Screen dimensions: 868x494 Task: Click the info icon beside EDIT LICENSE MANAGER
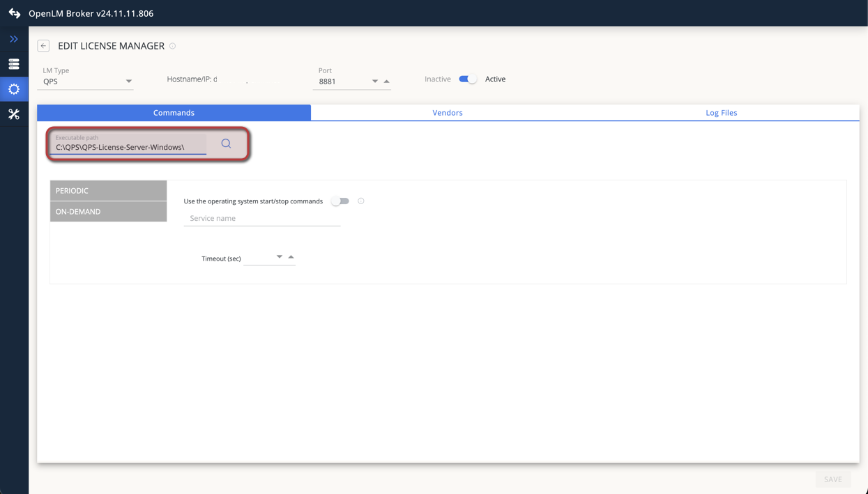click(x=171, y=45)
